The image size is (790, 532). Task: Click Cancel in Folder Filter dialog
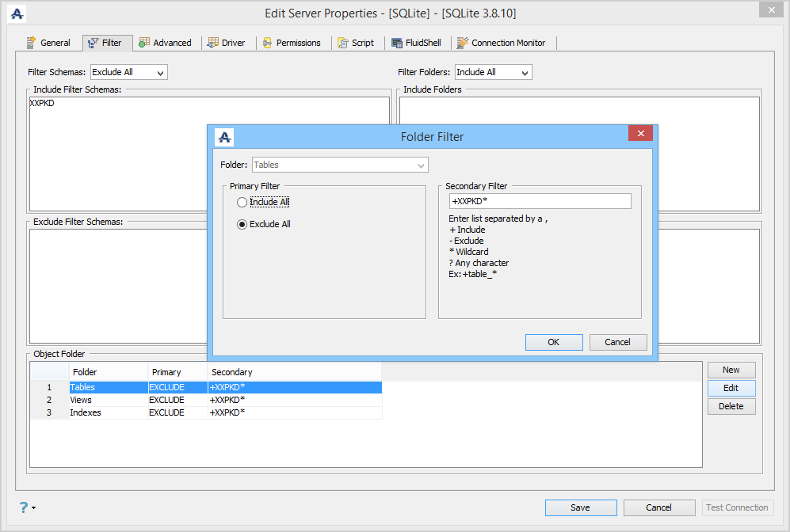pyautogui.click(x=618, y=342)
